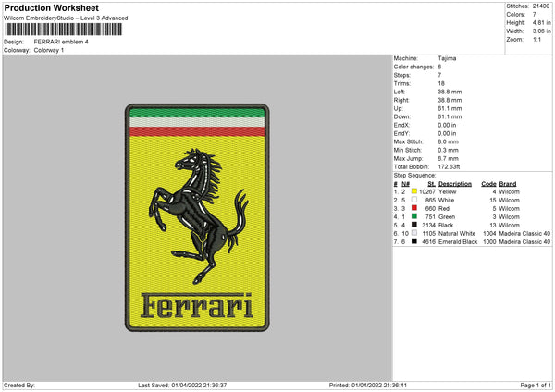Click the stitch count 21400

click(x=541, y=6)
